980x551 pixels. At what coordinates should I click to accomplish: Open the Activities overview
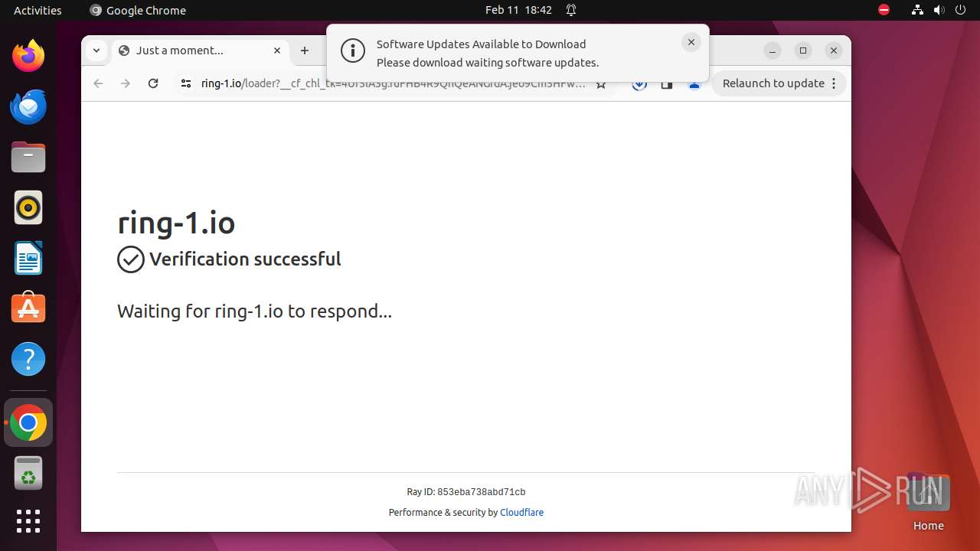pyautogui.click(x=38, y=10)
